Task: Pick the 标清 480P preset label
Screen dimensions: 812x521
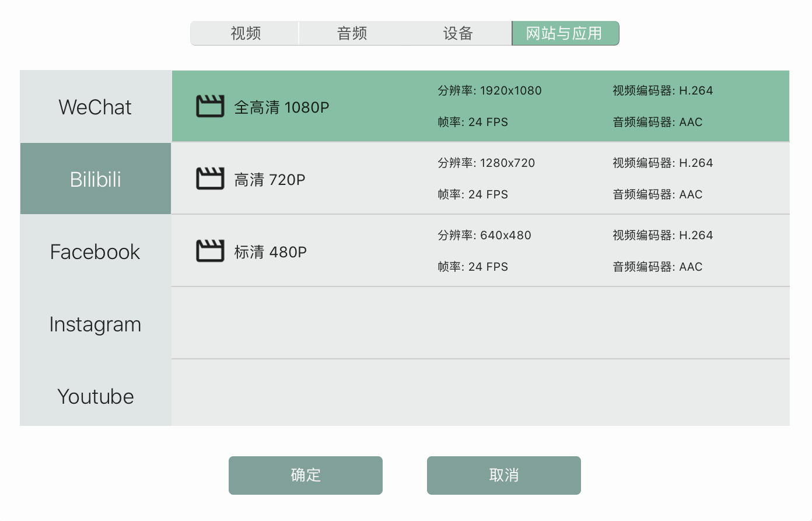Action: pos(270,252)
